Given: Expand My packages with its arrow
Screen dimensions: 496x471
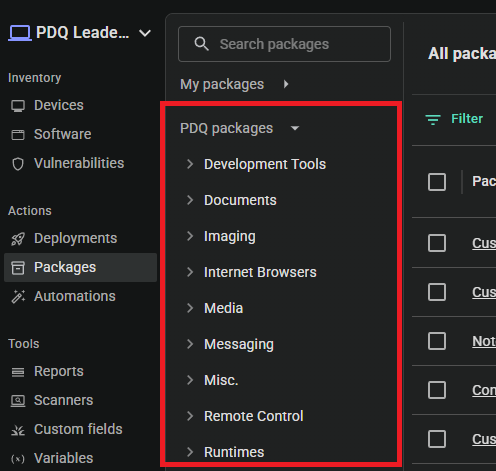Looking at the screenshot, I should coord(286,84).
